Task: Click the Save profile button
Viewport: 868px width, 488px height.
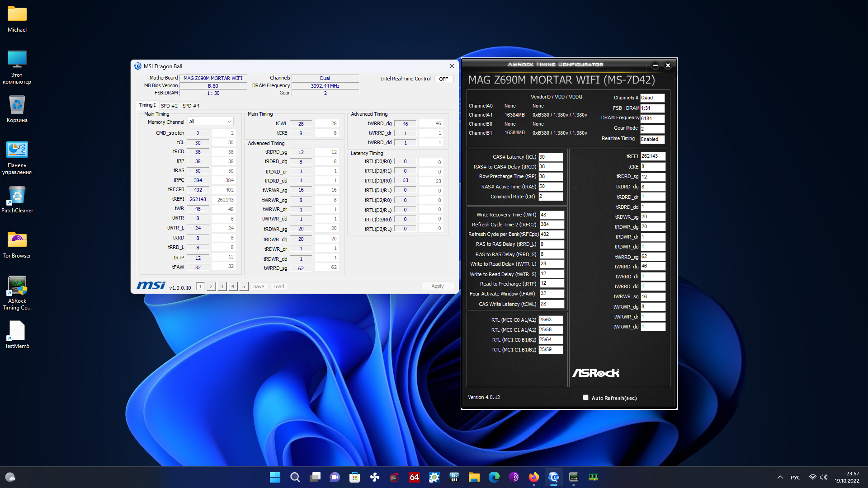Action: 259,286
